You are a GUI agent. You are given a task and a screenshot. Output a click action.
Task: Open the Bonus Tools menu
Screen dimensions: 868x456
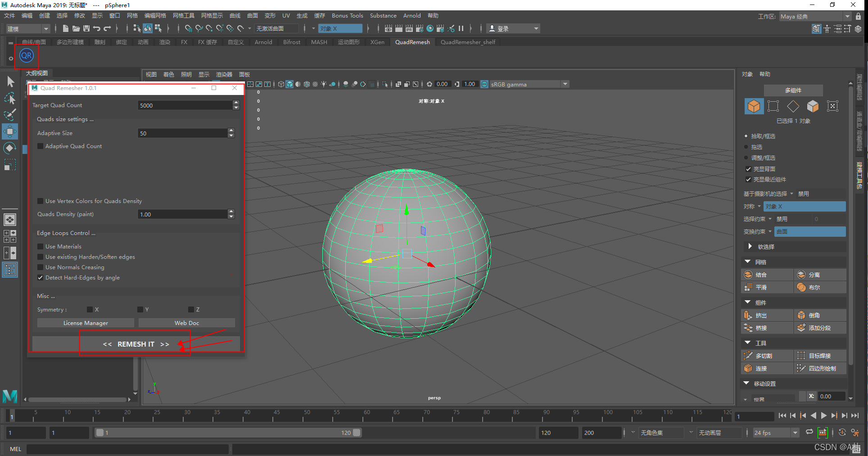347,15
